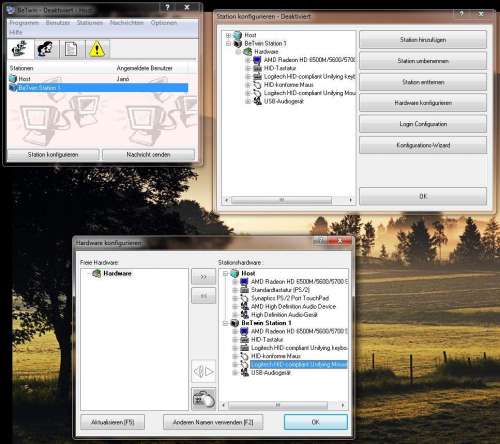Image resolution: width=500 pixels, height=444 pixels.
Task: Click scroll right arrow in Stationshardware pane
Action: click(x=343, y=405)
